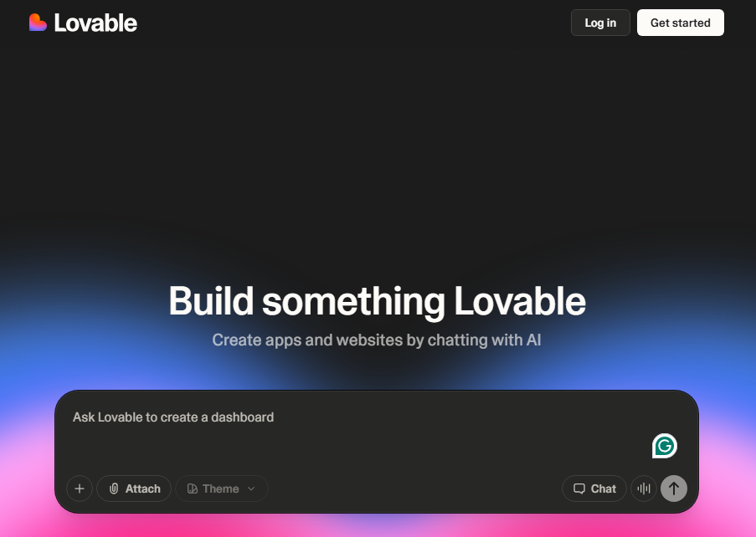
Task: Click the Build something Lovable headline
Action: 377,301
